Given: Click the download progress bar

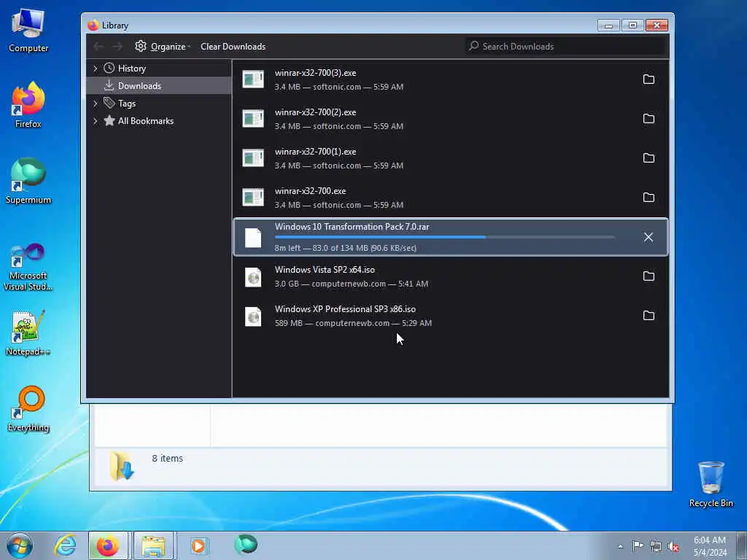Looking at the screenshot, I should click(x=444, y=237).
